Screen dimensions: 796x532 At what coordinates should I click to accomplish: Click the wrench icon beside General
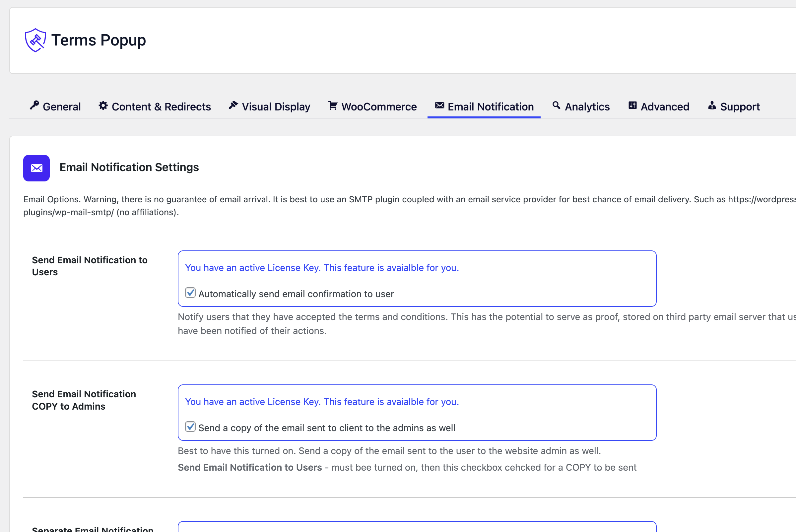click(x=34, y=105)
